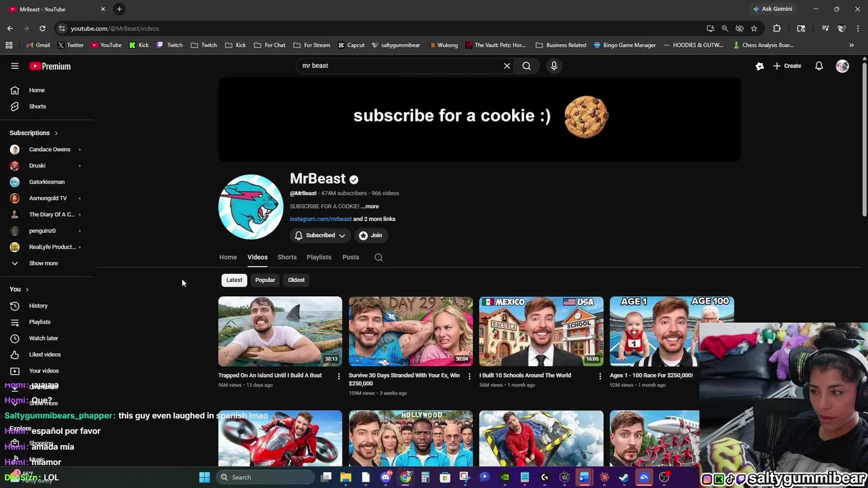The image size is (868, 488).
Task: Switch to the Posts tab
Action: tap(351, 257)
